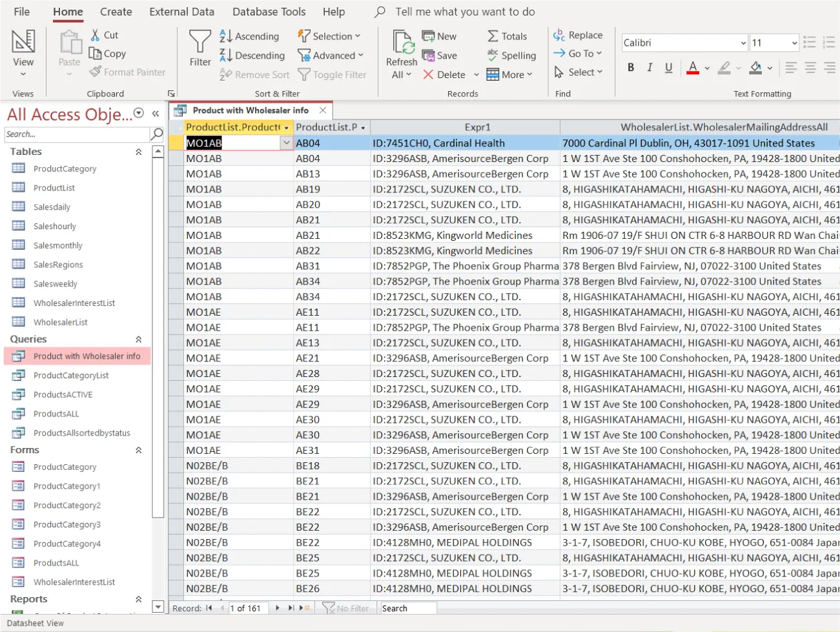The width and height of the screenshot is (840, 632).
Task: Enable underline formatting
Action: [667, 67]
